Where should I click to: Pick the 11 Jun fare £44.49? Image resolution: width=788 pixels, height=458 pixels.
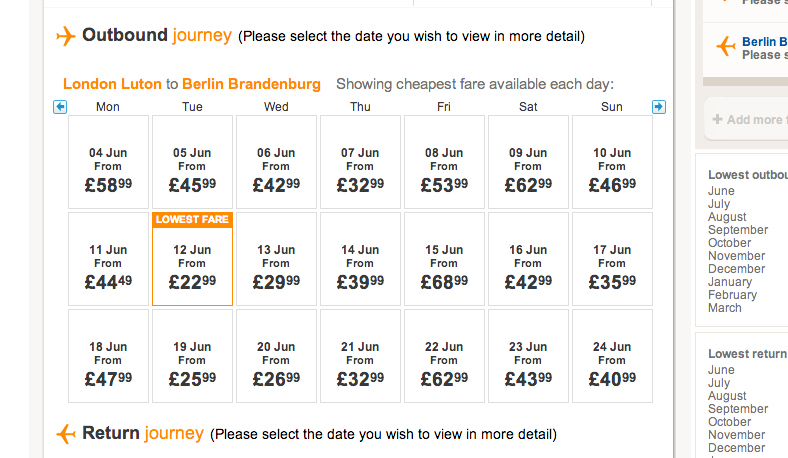(108, 265)
